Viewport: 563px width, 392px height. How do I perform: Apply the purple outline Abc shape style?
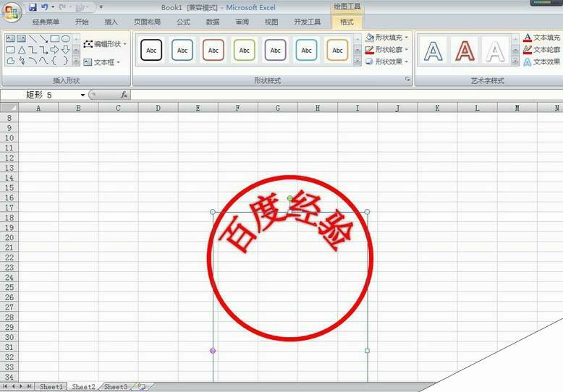click(x=276, y=50)
